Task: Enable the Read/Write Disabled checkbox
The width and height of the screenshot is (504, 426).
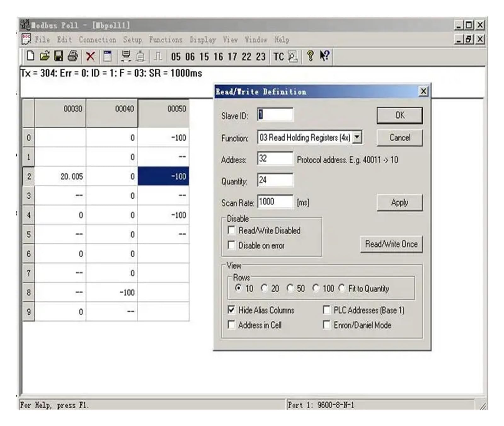Action: click(x=232, y=230)
